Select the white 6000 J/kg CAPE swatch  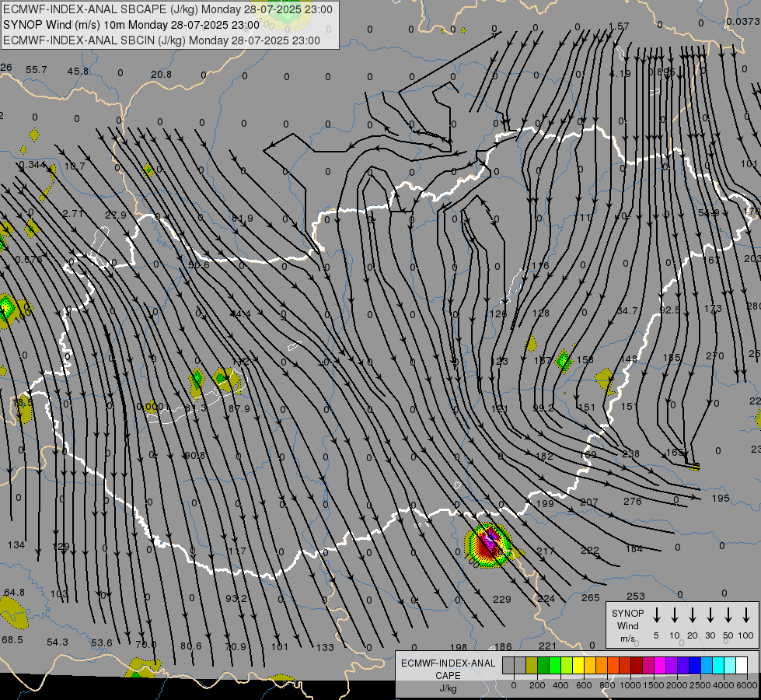pyautogui.click(x=742, y=666)
